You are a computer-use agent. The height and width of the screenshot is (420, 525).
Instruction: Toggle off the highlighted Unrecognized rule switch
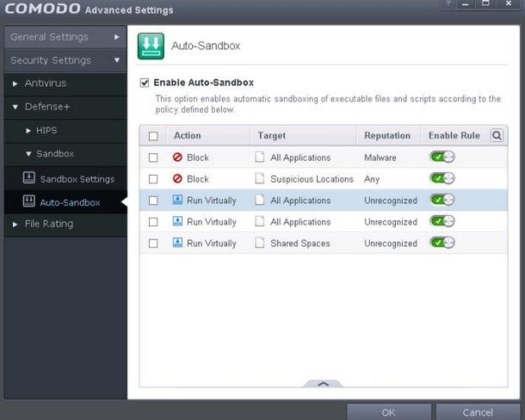[x=442, y=200]
